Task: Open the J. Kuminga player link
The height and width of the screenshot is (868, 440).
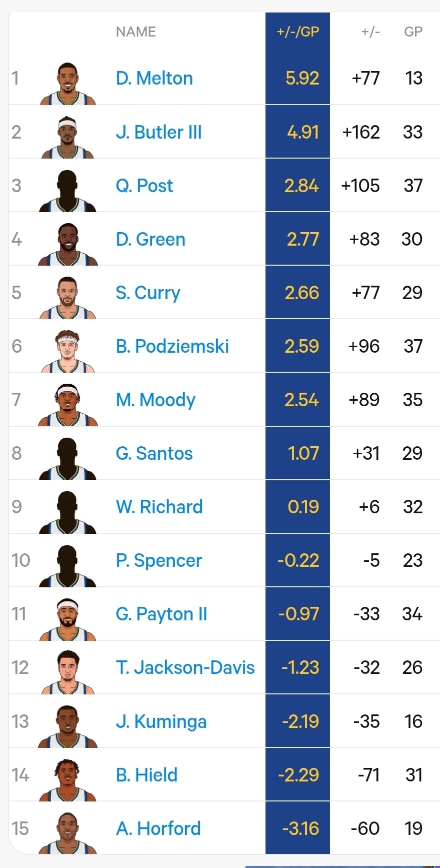Action: pos(161,721)
